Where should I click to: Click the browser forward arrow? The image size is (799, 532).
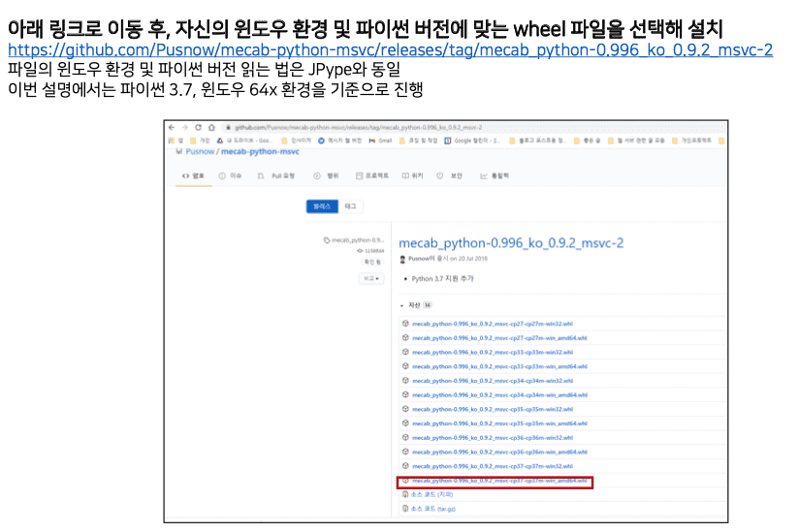coord(185,127)
